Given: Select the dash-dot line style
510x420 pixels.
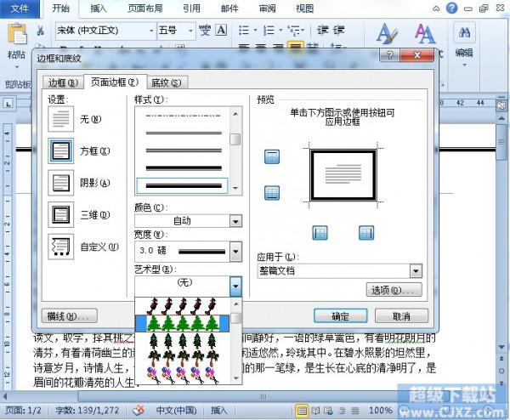Looking at the screenshot, I should click(x=184, y=116).
